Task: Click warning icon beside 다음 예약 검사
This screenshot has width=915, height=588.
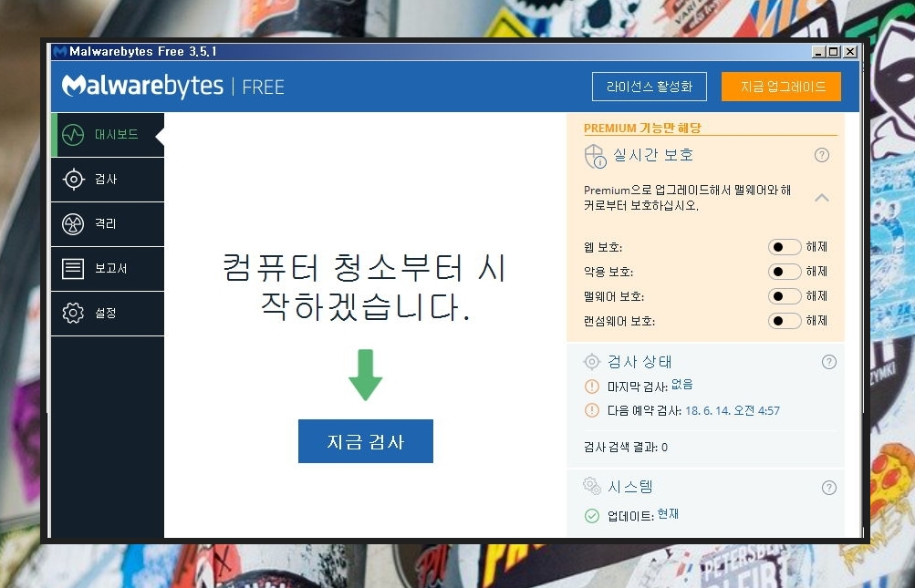Action: point(592,410)
